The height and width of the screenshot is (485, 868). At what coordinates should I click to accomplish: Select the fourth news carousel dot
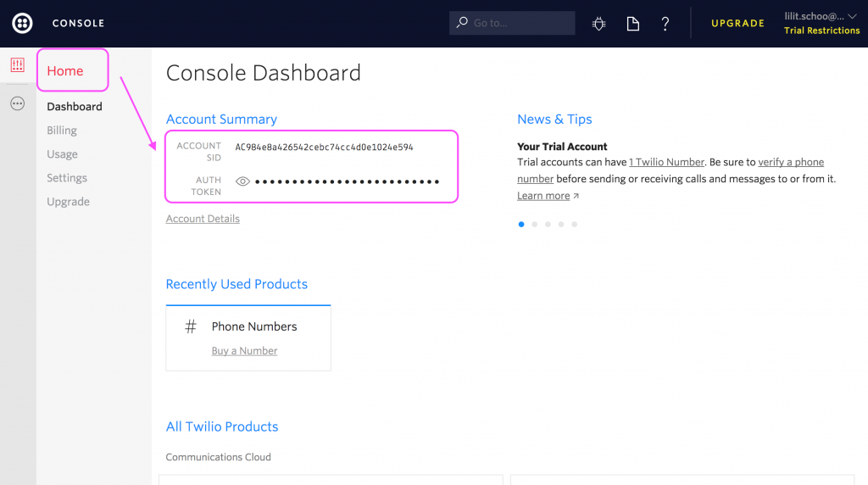pos(561,224)
